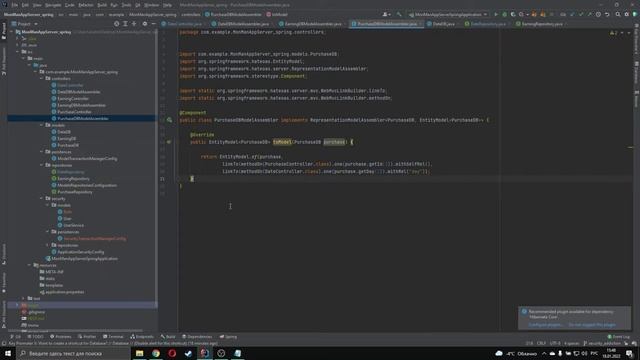Open Opera browser from the taskbar
The image size is (640, 360).
click(x=172, y=353)
